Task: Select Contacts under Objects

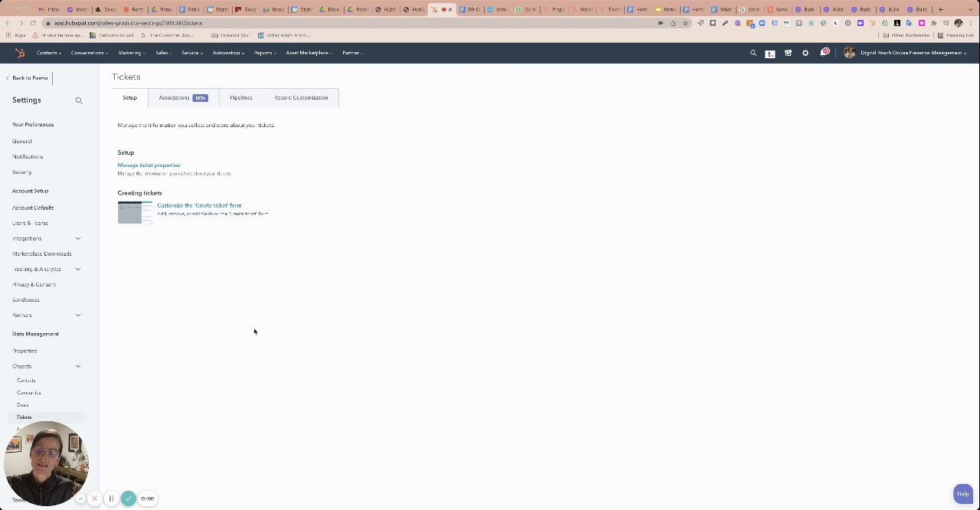Action: tap(26, 381)
